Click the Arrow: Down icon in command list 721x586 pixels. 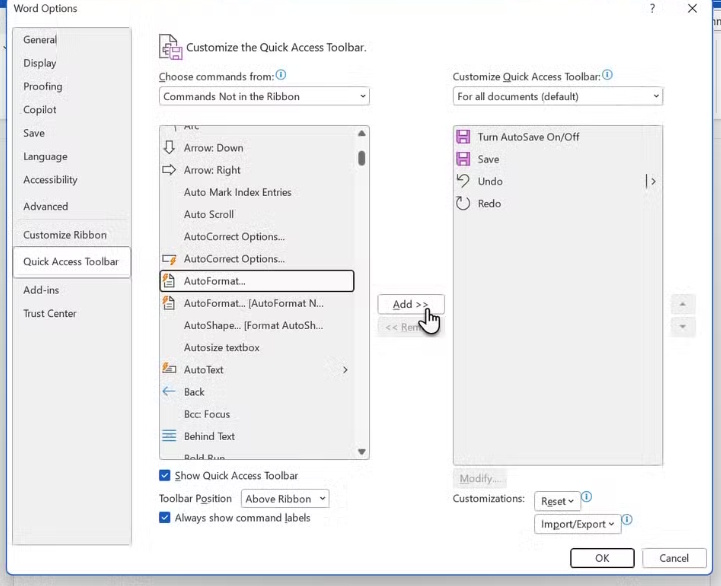[x=169, y=148]
